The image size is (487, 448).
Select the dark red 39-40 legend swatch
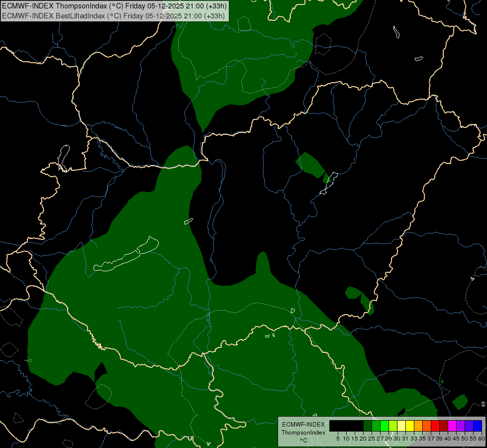pos(444,426)
